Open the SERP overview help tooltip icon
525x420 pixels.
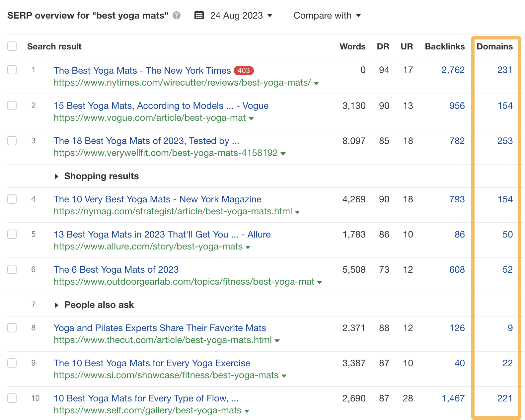[x=177, y=15]
